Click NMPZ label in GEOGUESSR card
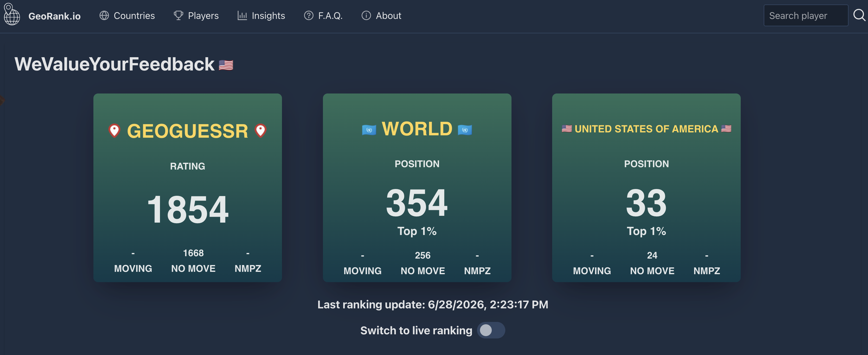868x355 pixels. click(x=248, y=269)
